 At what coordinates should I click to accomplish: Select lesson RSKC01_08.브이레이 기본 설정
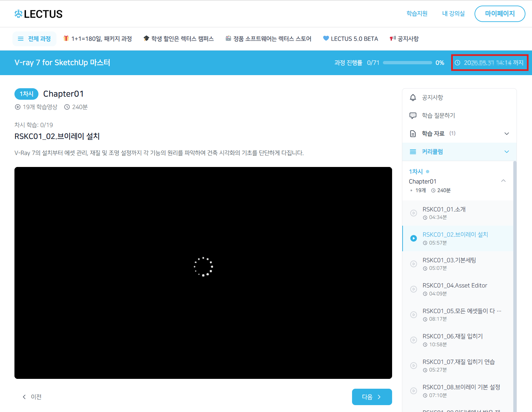point(458,391)
